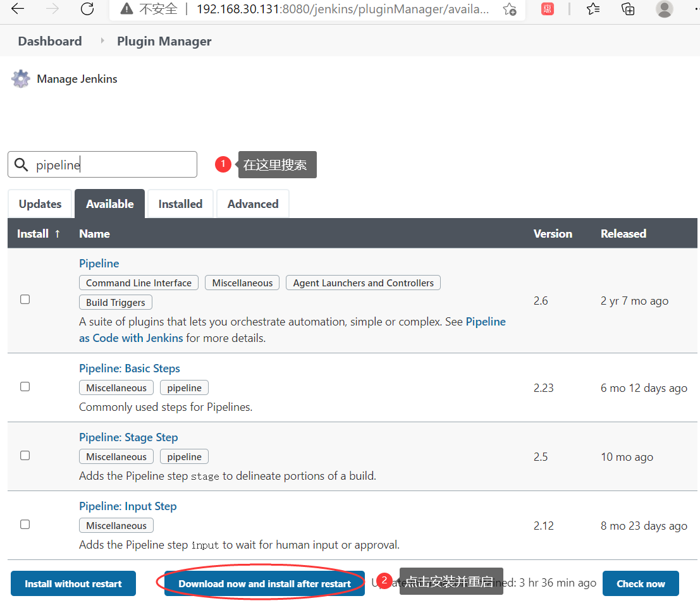Open the Installed tab
Screen dimensions: 700x603
click(x=180, y=204)
